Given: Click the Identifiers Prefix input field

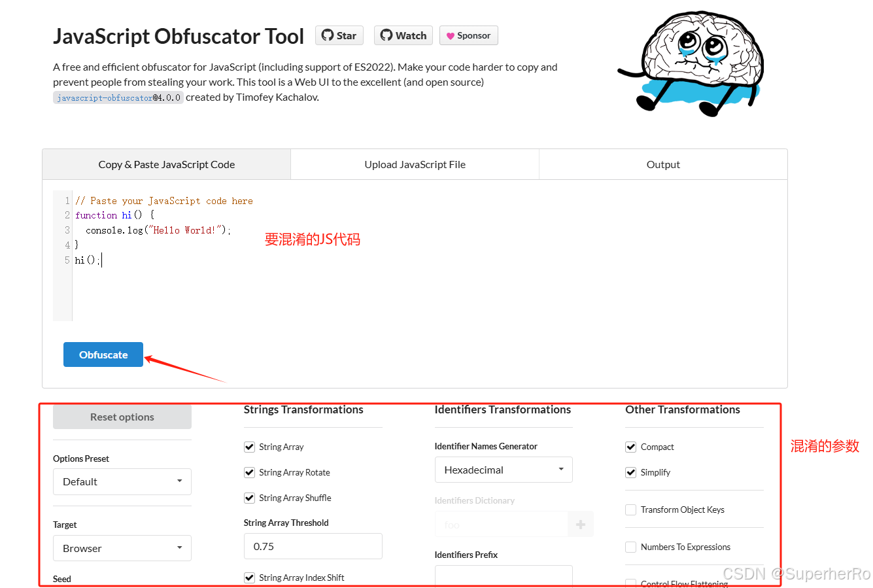Looking at the screenshot, I should point(504,576).
